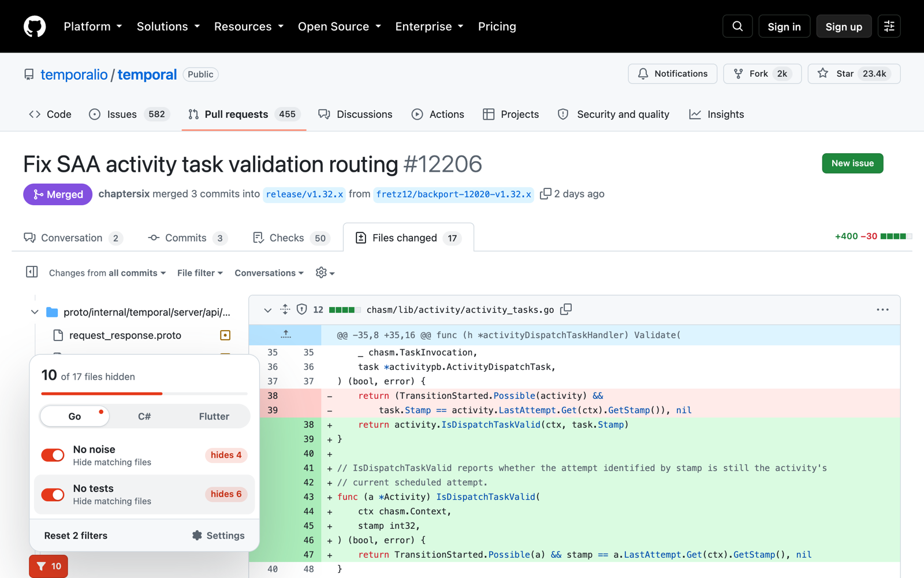Open the Actions tab
Image resolution: width=924 pixels, height=578 pixels.
pyautogui.click(x=438, y=114)
